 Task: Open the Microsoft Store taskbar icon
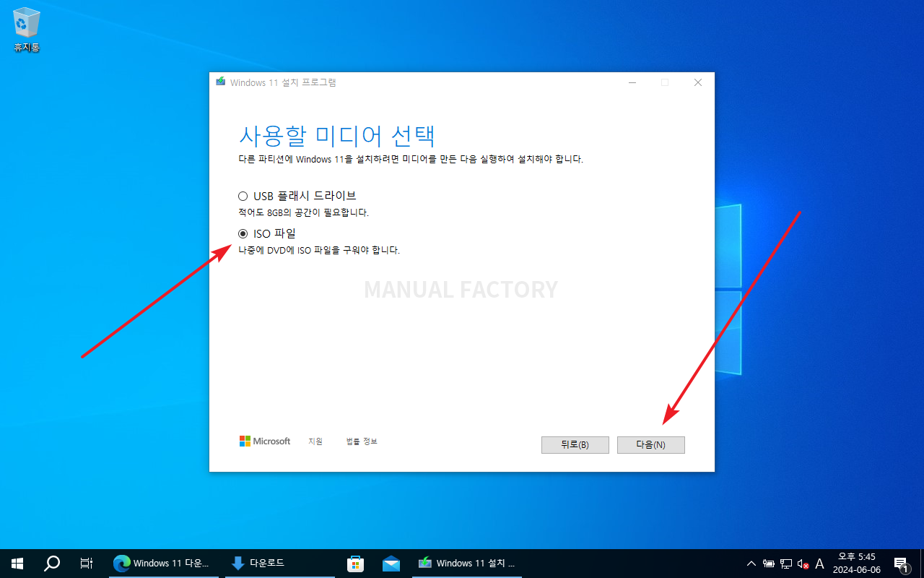click(x=355, y=563)
